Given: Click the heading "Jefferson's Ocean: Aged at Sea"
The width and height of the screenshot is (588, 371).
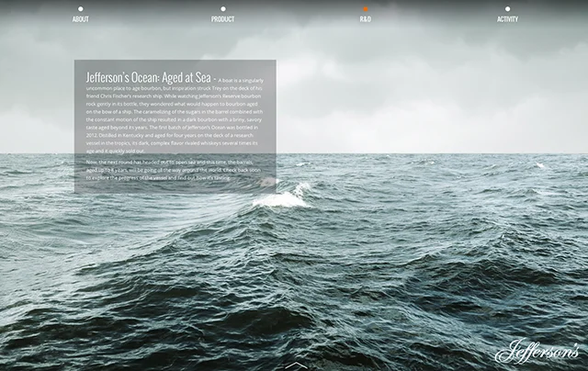Looking at the screenshot, I should click(x=149, y=77).
